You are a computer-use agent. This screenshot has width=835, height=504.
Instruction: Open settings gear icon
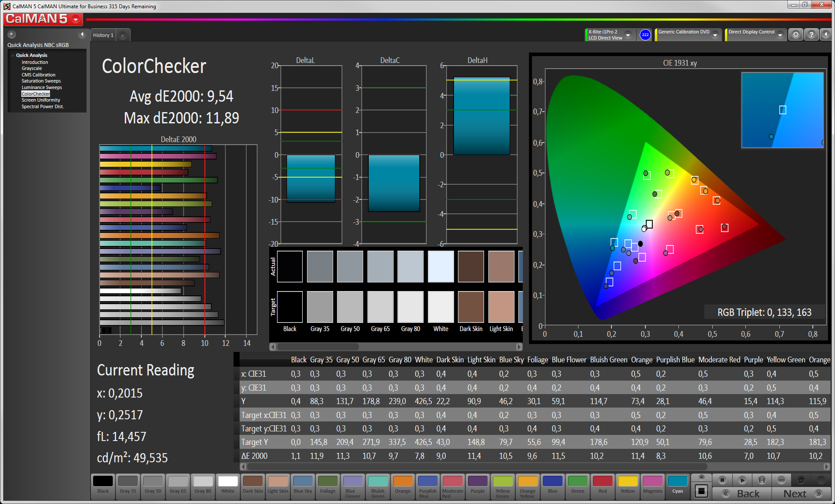pyautogui.click(x=795, y=35)
